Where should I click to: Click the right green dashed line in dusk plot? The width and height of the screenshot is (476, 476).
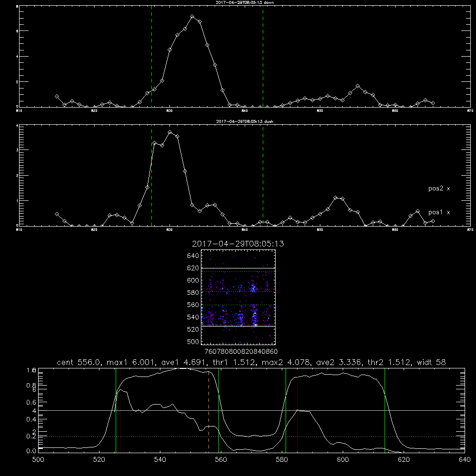click(263, 176)
